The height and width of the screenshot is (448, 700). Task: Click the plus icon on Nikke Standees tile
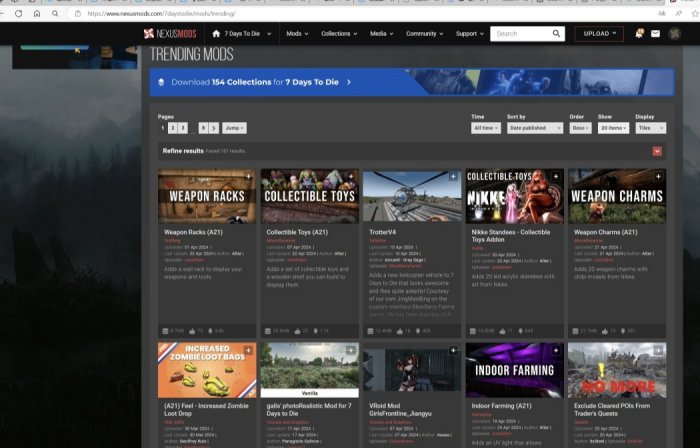point(556,177)
